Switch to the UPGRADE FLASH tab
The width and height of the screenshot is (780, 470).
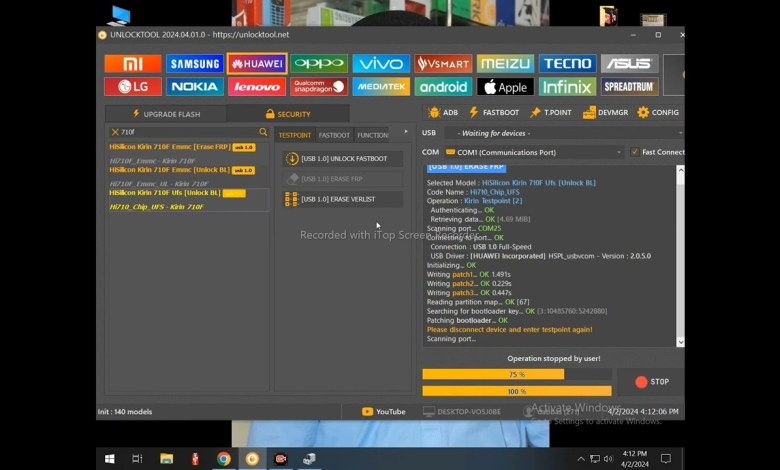[166, 114]
